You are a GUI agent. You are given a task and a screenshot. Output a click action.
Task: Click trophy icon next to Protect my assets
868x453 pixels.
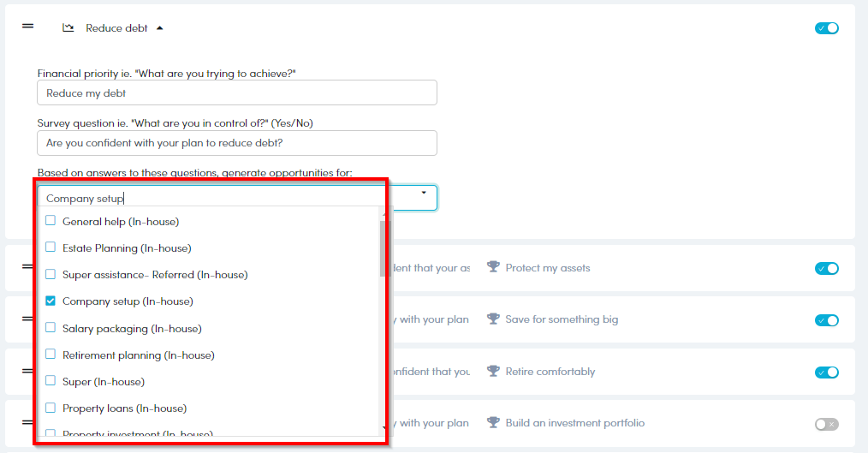click(x=493, y=268)
